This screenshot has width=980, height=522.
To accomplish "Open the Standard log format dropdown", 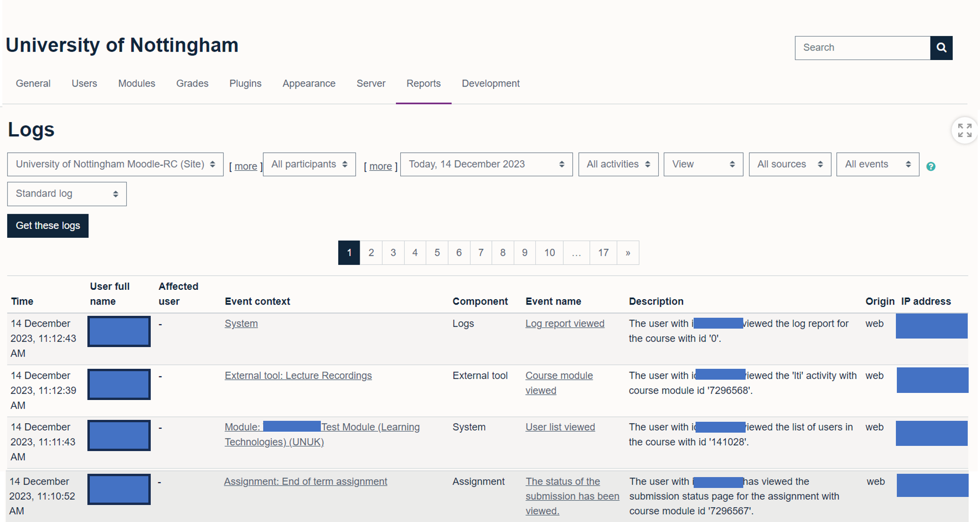I will 67,194.
